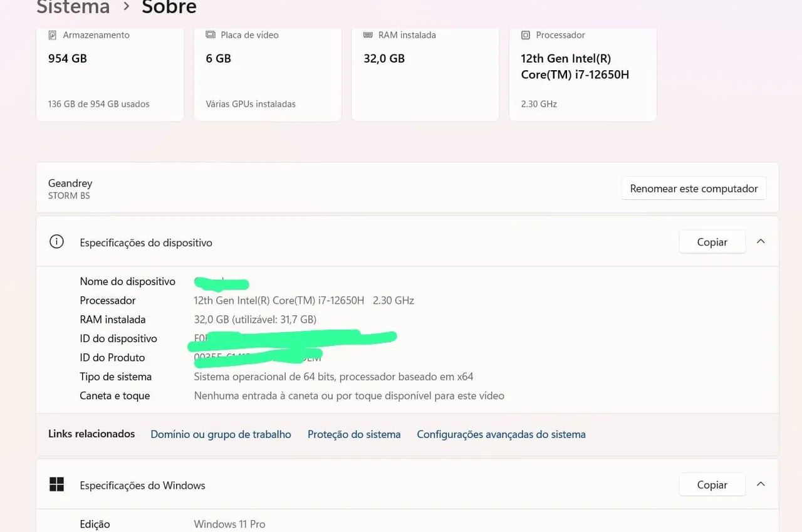Click the Nome do dispositivo label

[x=127, y=281]
